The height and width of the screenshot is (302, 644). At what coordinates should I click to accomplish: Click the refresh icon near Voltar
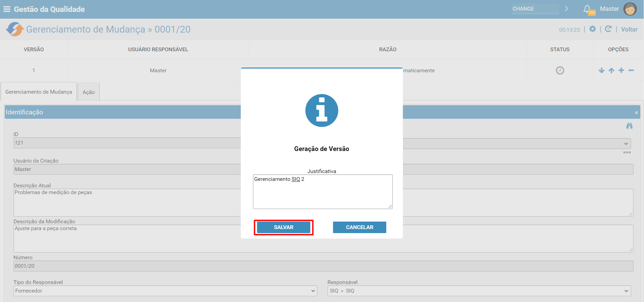point(608,29)
